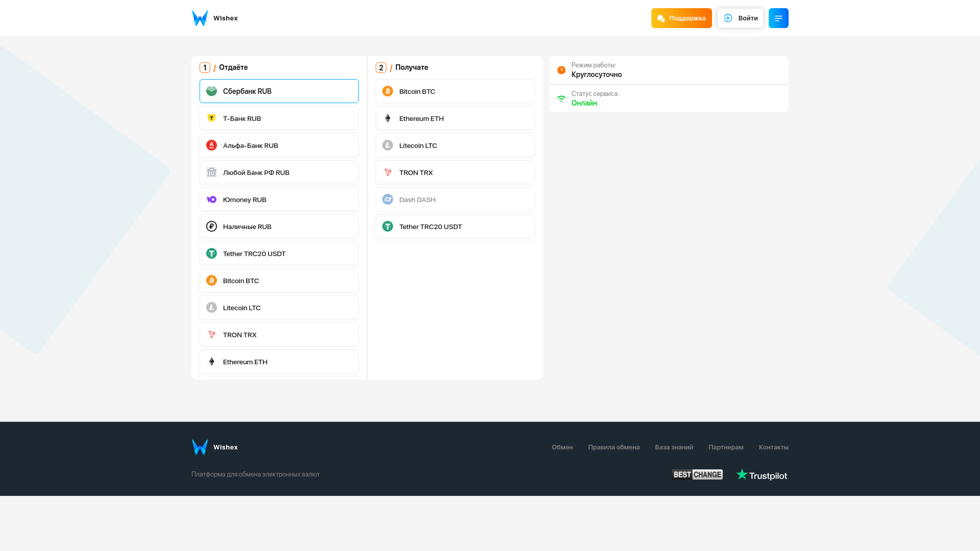Open the blue hamburger menu
This screenshot has width=980, height=551.
click(778, 18)
